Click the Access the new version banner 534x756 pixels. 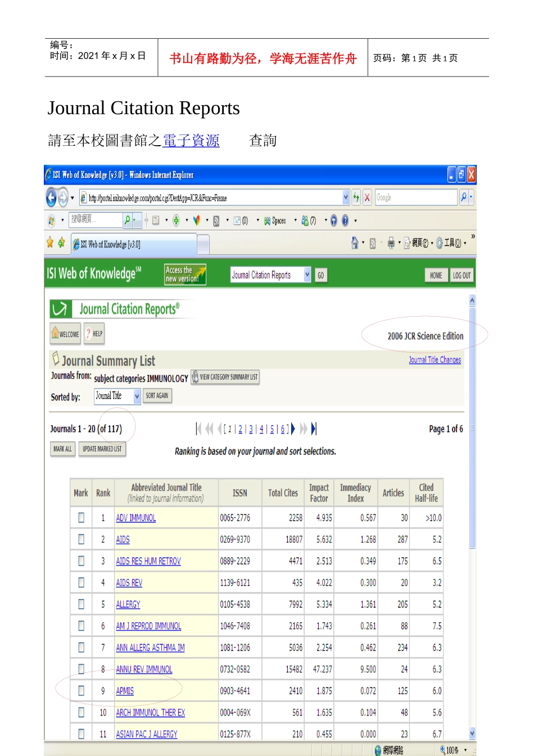pyautogui.click(x=185, y=274)
